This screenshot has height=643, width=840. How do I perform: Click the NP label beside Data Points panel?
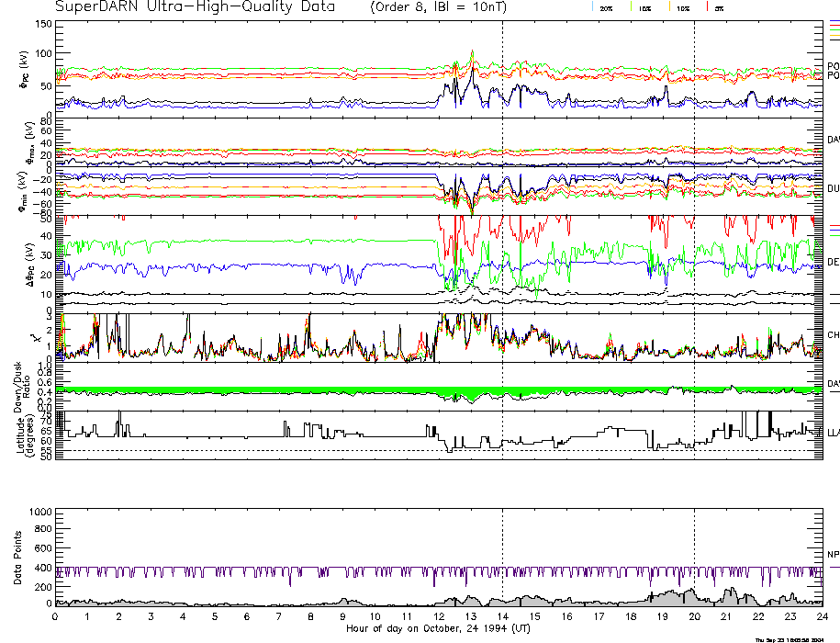coord(832,554)
